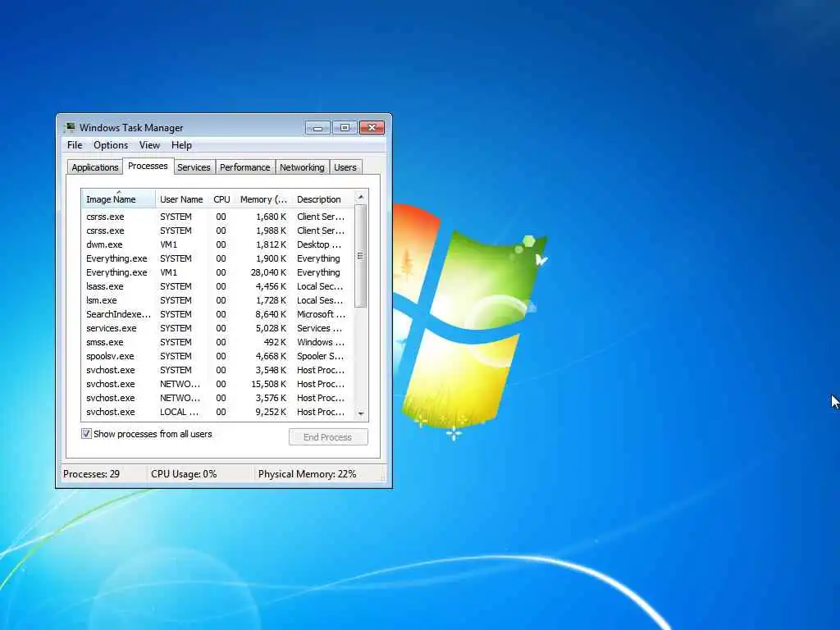Click CPU Usage: 0% status entry
Screen dimensions: 840x630
point(184,474)
